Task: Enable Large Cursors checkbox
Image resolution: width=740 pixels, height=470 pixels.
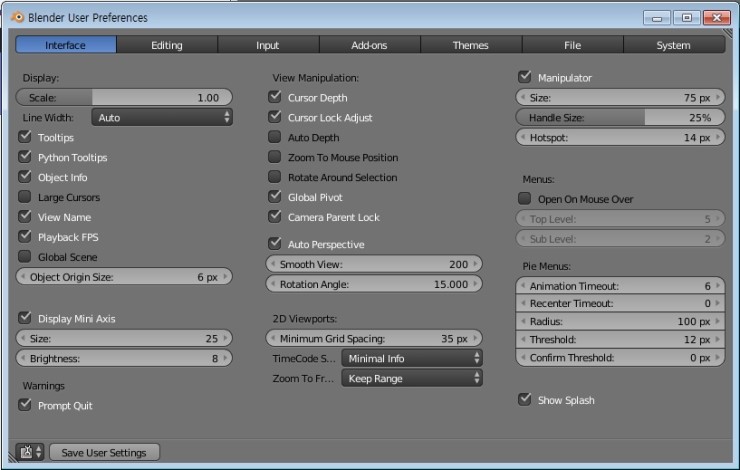Action: 25,196
